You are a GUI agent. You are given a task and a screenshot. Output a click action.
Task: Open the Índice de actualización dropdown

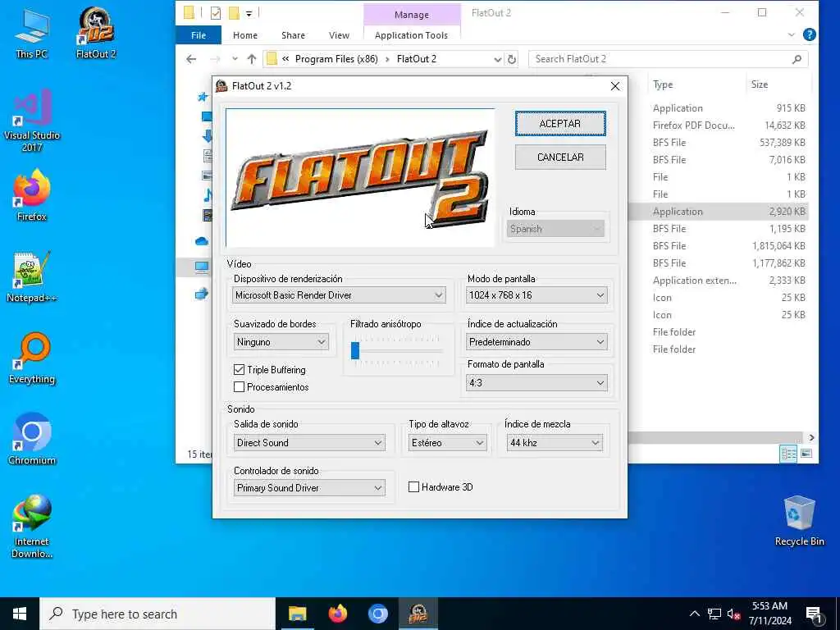[x=536, y=342]
